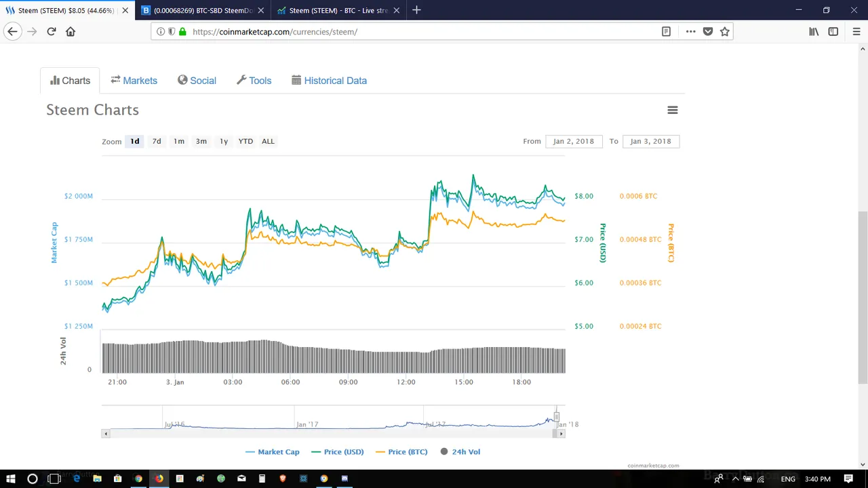Screen dimensions: 868x488
Task: Open the Windows Action Center notifications
Action: coord(848,479)
